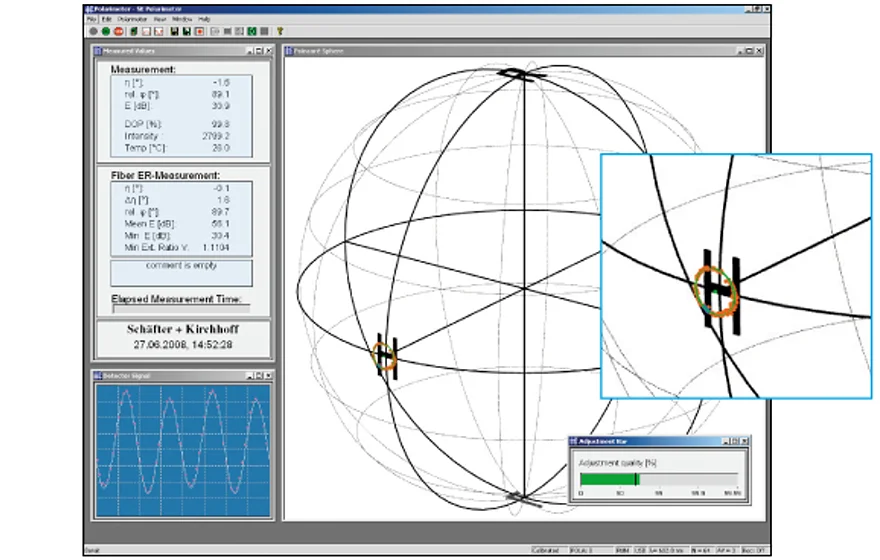Click the Detector Signal window title icon
This screenshot has width=880, height=560.
(x=97, y=375)
